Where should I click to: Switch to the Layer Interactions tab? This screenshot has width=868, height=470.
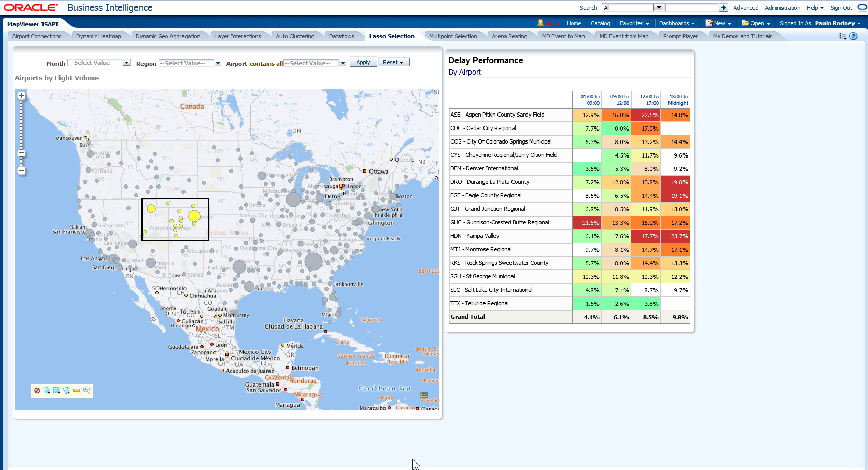click(x=238, y=36)
